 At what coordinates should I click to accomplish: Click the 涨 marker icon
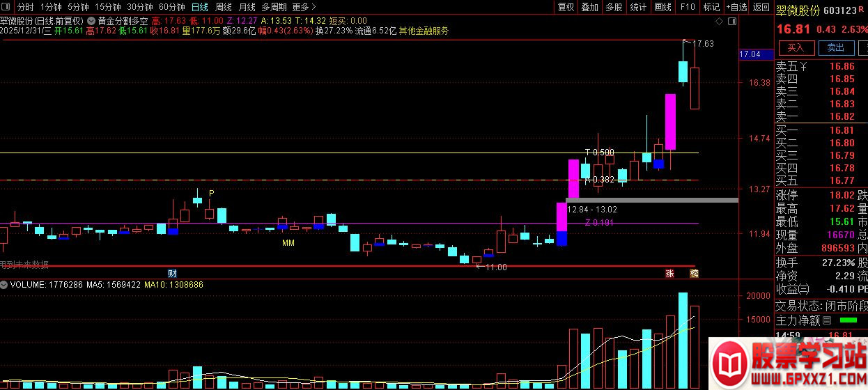670,273
